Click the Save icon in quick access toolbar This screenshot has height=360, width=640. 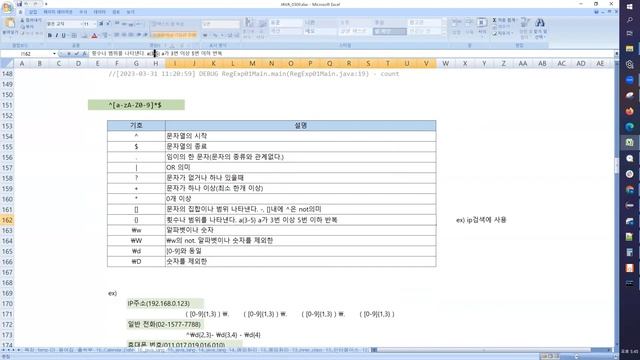click(19, 4)
